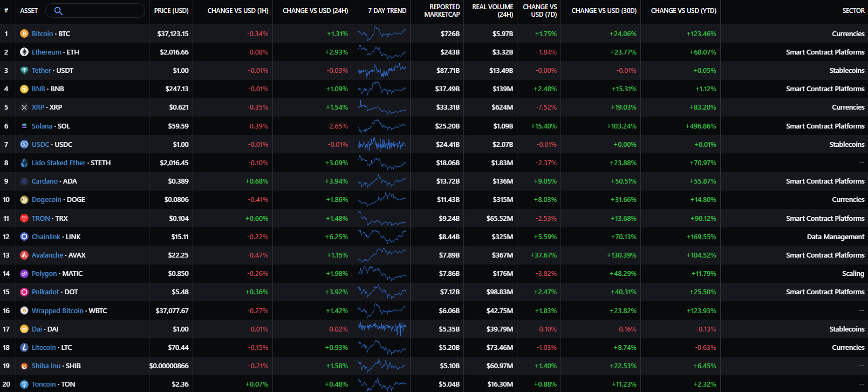Screen dimensions: 868x392
Task: Click the Bitcoin coin logo icon
Action: pyautogui.click(x=24, y=34)
